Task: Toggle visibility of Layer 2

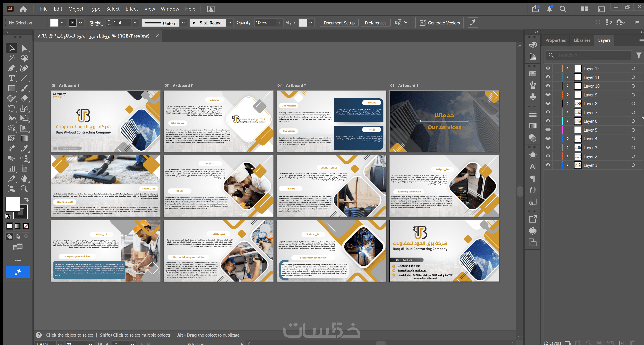Action: (x=548, y=156)
